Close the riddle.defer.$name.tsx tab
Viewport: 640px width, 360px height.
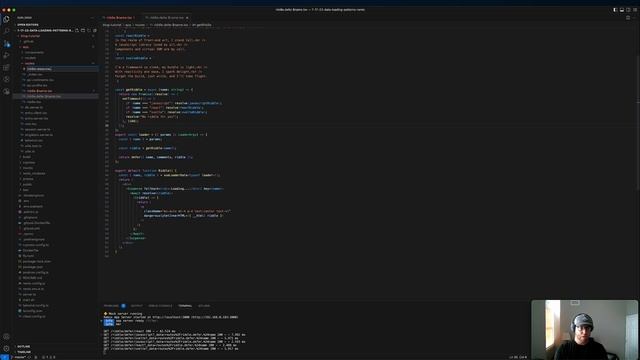187,18
